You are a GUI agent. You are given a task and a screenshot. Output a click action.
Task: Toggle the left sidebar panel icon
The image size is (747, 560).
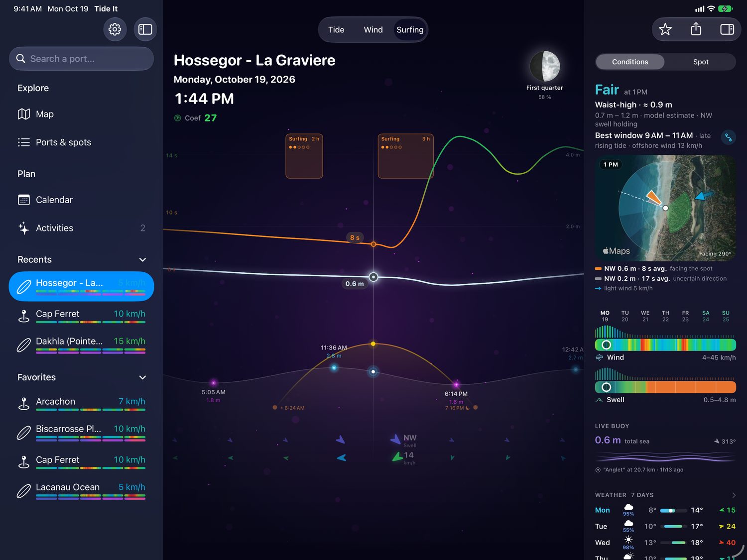coord(145,29)
